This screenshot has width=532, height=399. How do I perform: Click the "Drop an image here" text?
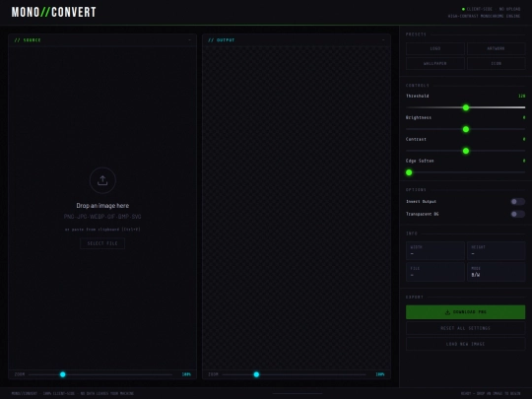click(102, 206)
